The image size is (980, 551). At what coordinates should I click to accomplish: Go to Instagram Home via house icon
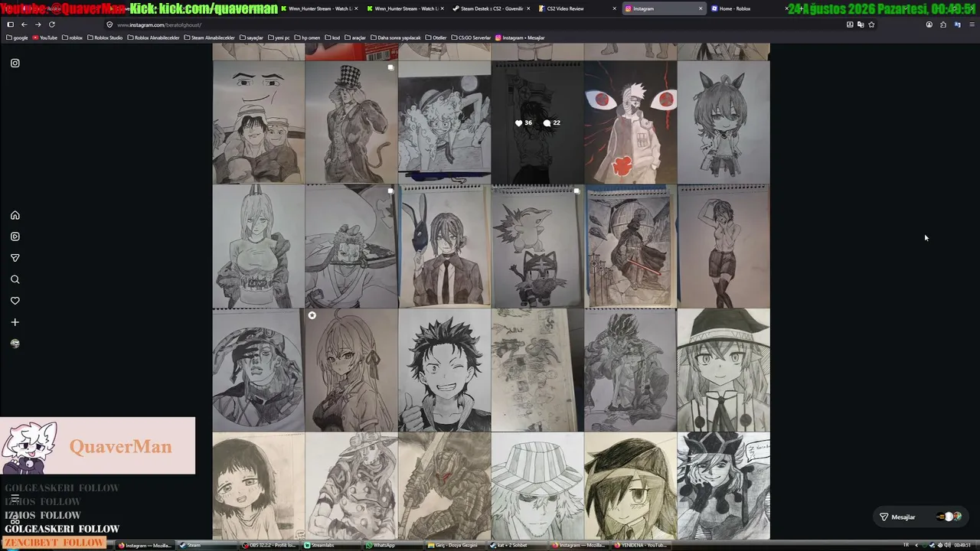(15, 215)
